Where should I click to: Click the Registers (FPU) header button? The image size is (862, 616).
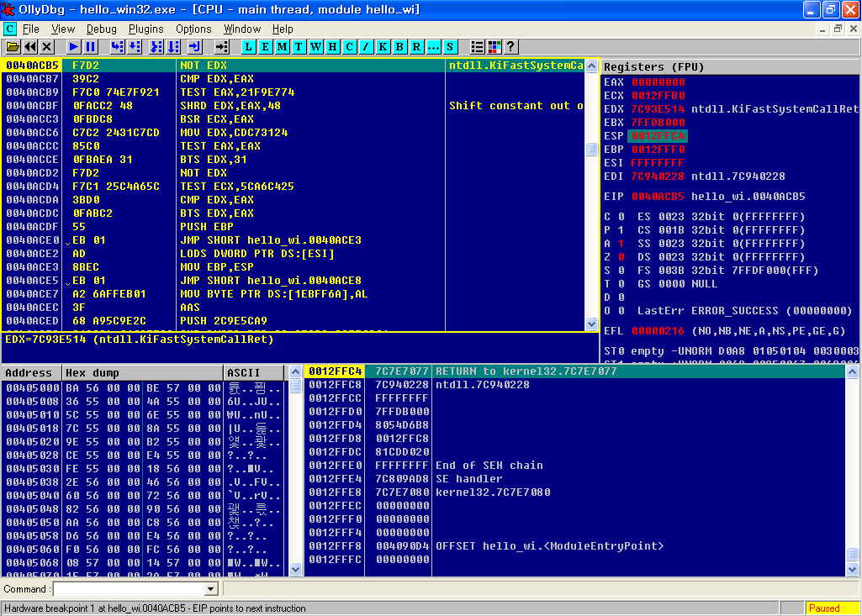[730, 66]
